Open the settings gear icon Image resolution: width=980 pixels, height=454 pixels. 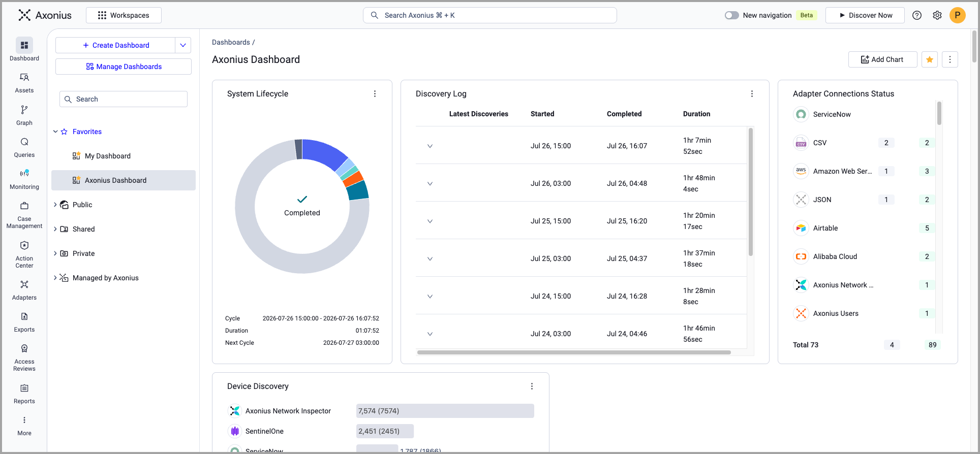tap(937, 15)
